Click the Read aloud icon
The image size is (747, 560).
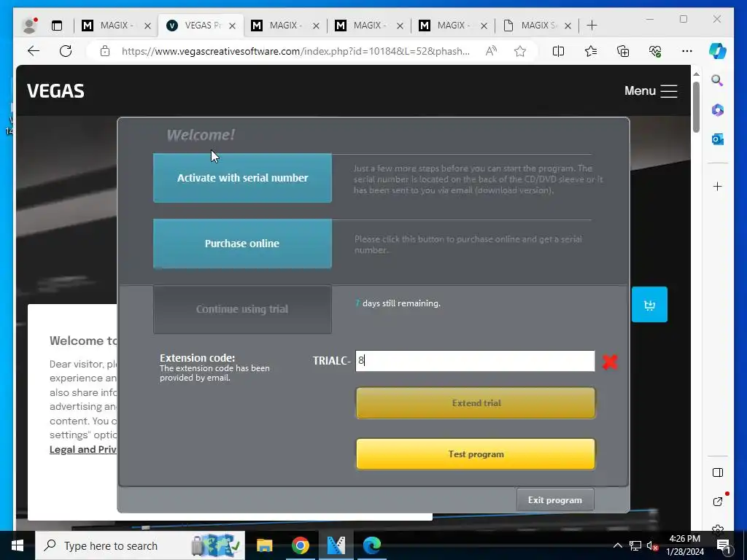pyautogui.click(x=491, y=51)
